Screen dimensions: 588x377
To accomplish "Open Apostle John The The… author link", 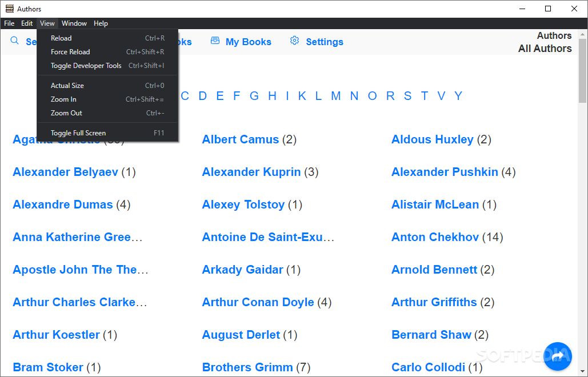I will (x=81, y=270).
